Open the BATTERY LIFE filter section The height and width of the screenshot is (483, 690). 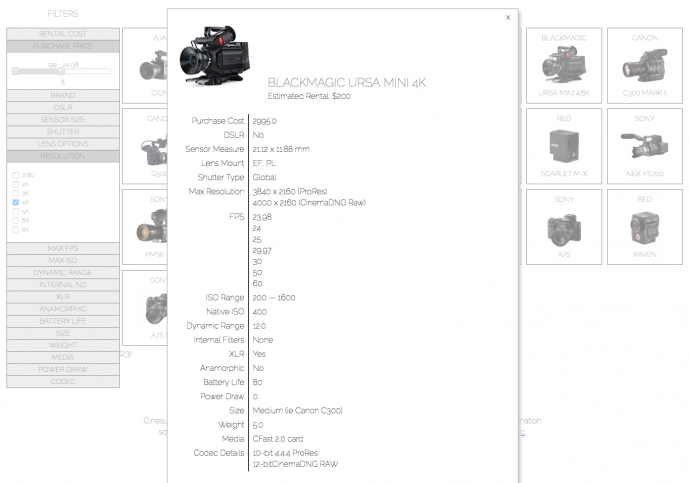pos(63,321)
